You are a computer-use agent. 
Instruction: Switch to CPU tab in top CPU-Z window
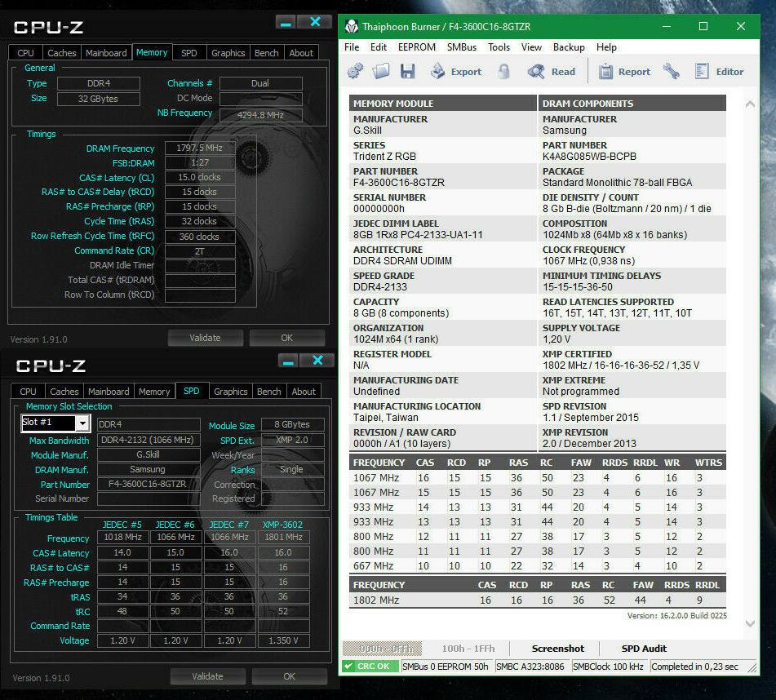tap(26, 53)
